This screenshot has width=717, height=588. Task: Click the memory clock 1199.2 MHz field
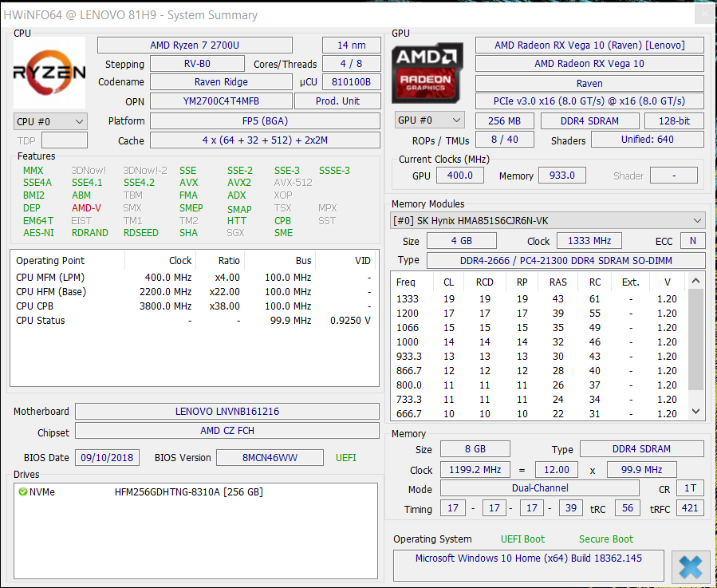coord(475,469)
